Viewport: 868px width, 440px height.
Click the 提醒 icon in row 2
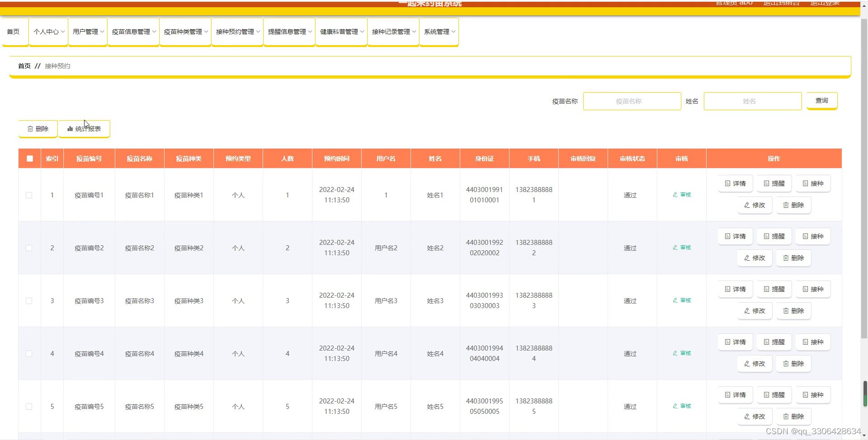[x=766, y=236]
